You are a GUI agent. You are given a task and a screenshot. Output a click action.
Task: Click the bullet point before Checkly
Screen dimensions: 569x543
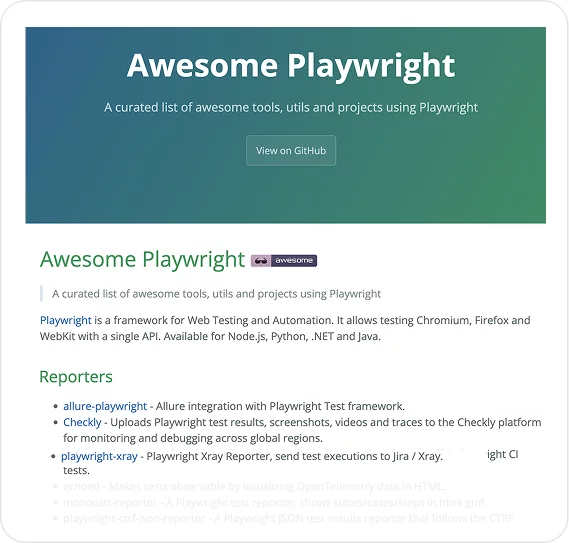coord(56,422)
